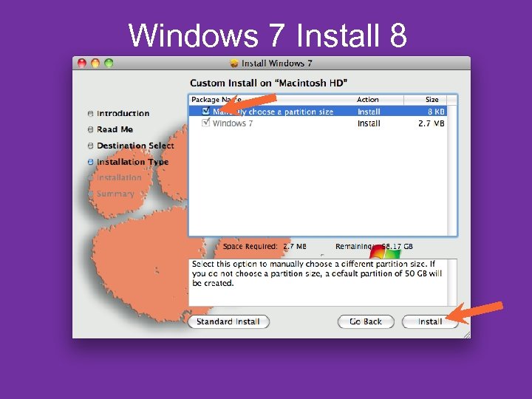The height and width of the screenshot is (399, 532).
Task: Zoom the window with green button
Action: point(109,63)
